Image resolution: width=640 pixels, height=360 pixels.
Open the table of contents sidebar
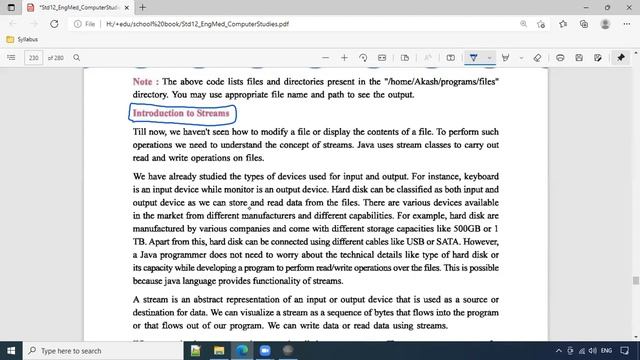(x=11, y=58)
